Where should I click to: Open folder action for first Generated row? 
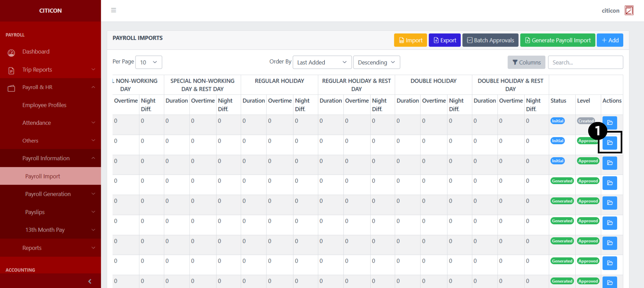click(610, 183)
